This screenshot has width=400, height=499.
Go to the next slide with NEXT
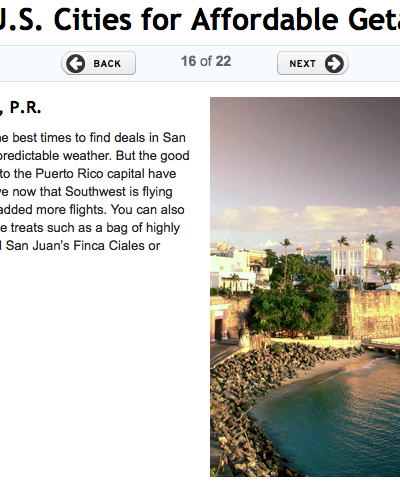tap(313, 63)
